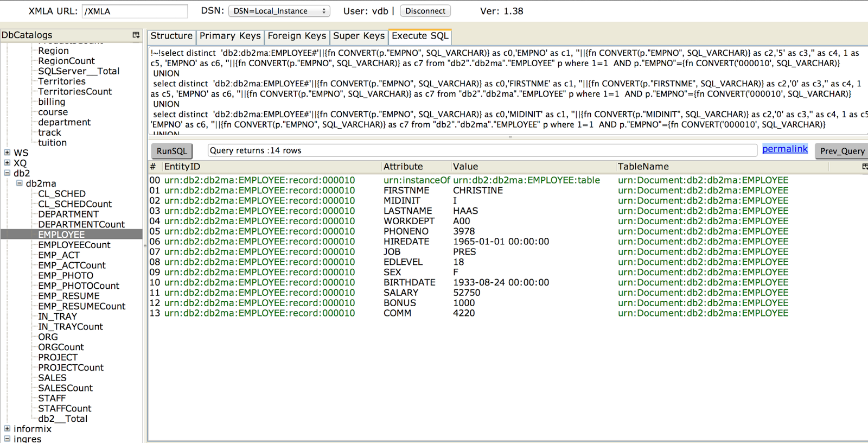The image size is (868, 443).
Task: Select the tuition tree item
Action: point(52,143)
